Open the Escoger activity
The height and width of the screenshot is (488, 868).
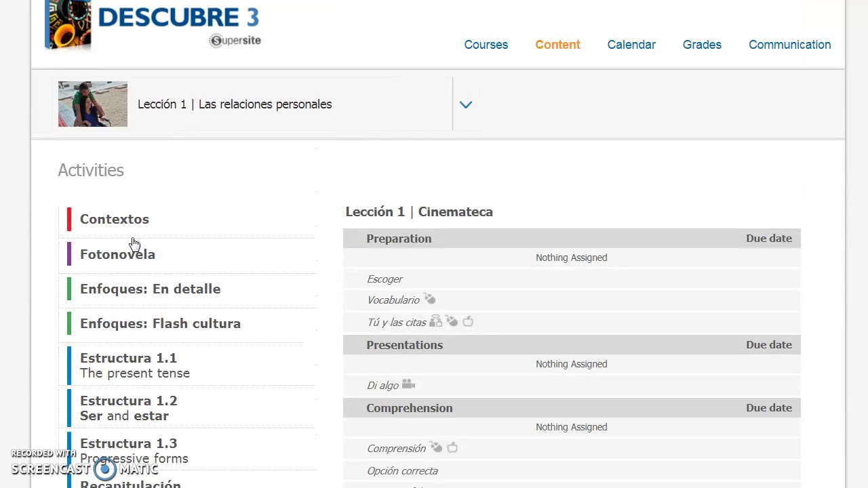tap(384, 279)
